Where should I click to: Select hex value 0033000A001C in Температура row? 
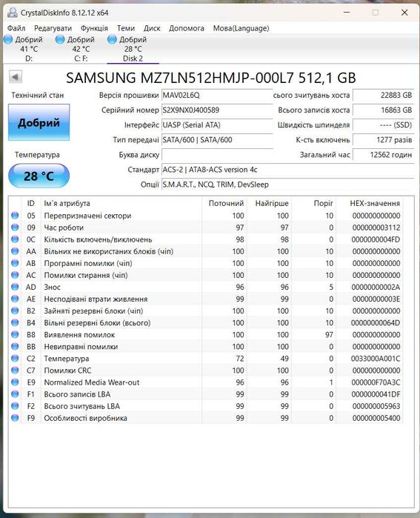376,359
